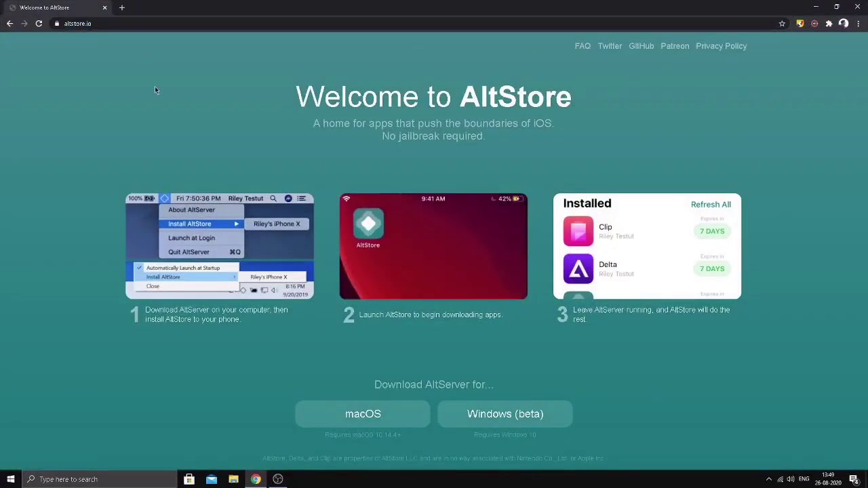Image resolution: width=868 pixels, height=488 pixels.
Task: Open Chrome from the taskbar
Action: coord(256,479)
